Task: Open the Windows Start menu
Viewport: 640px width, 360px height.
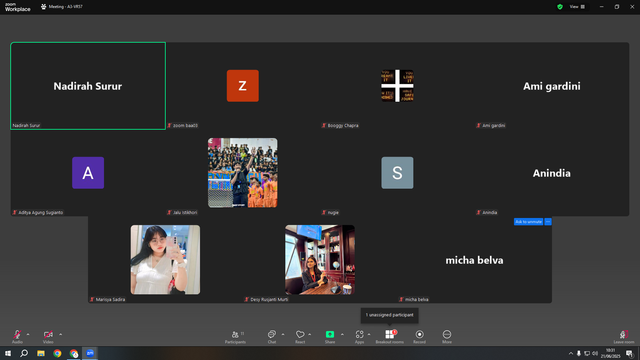Action: 8,353
